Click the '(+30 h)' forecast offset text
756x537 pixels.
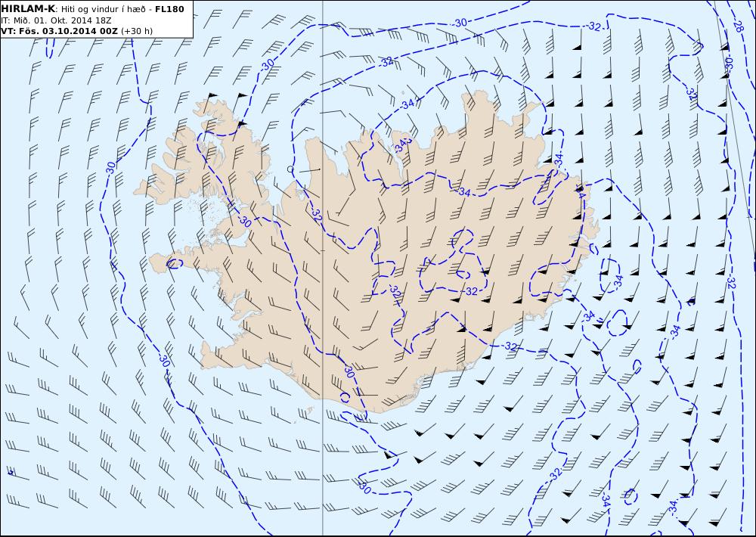tap(136, 31)
